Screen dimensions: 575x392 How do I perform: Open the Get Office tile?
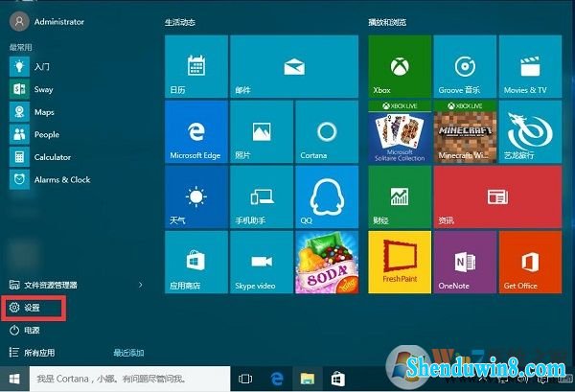(x=530, y=263)
